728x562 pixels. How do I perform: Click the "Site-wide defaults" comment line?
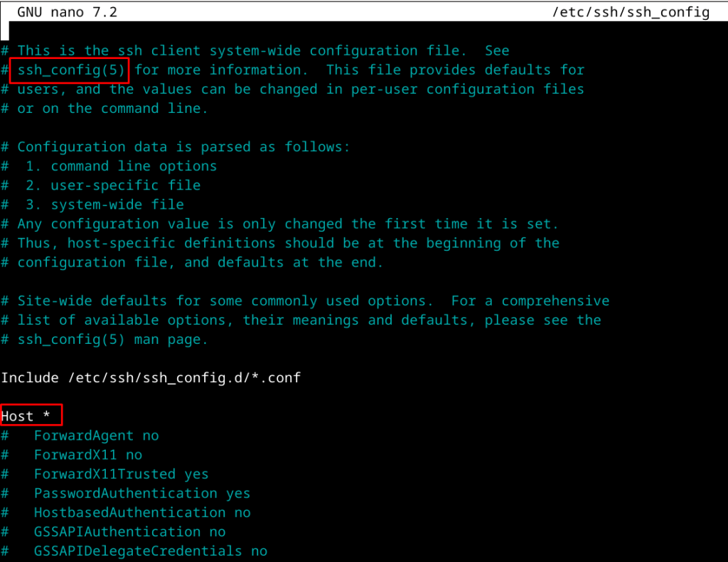[313, 301]
